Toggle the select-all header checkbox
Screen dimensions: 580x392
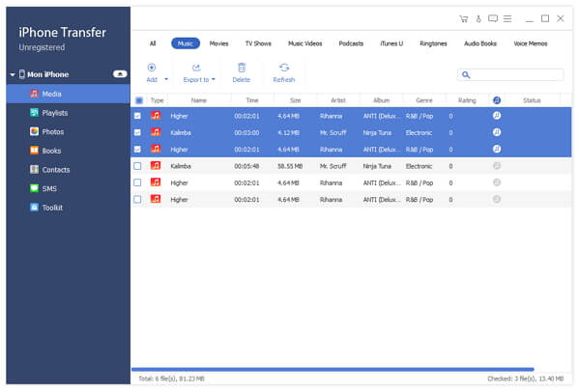(x=139, y=100)
